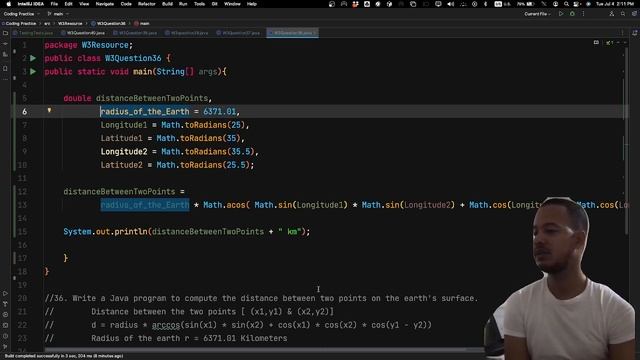Open the Run tool window icon
Image resolution: width=640 pixels, height=360 pixels.
5,293
